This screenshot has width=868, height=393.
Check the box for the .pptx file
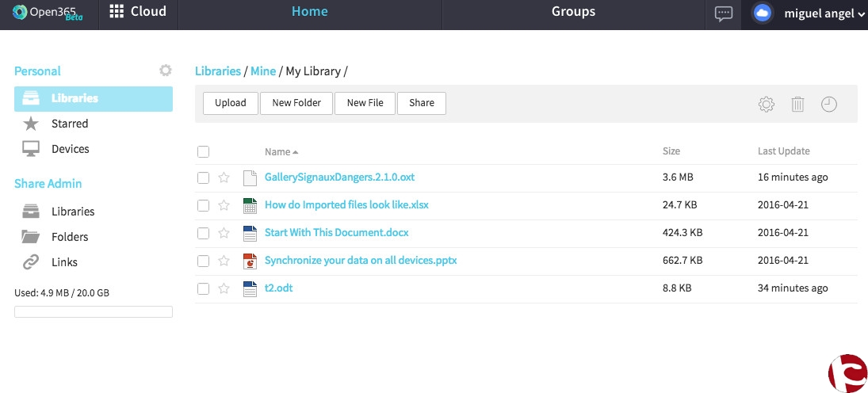click(203, 261)
